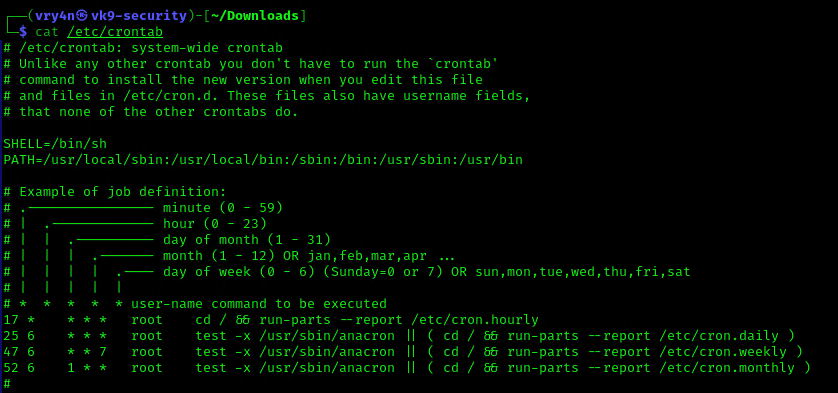
Task: Click the cat command word
Action: [47, 32]
